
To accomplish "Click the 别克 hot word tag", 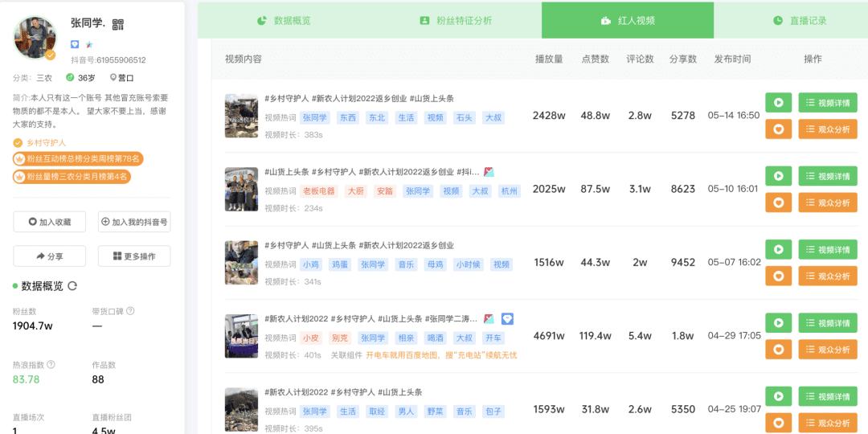I will point(338,338).
